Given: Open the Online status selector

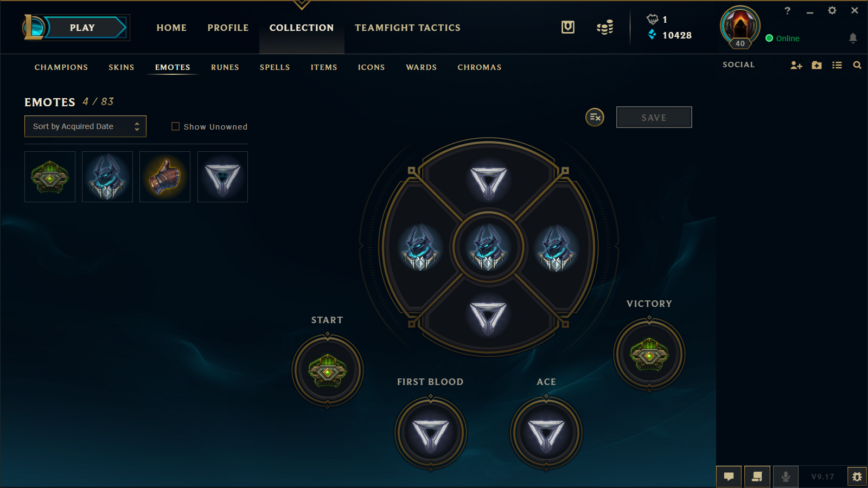Looking at the screenshot, I should tap(782, 38).
